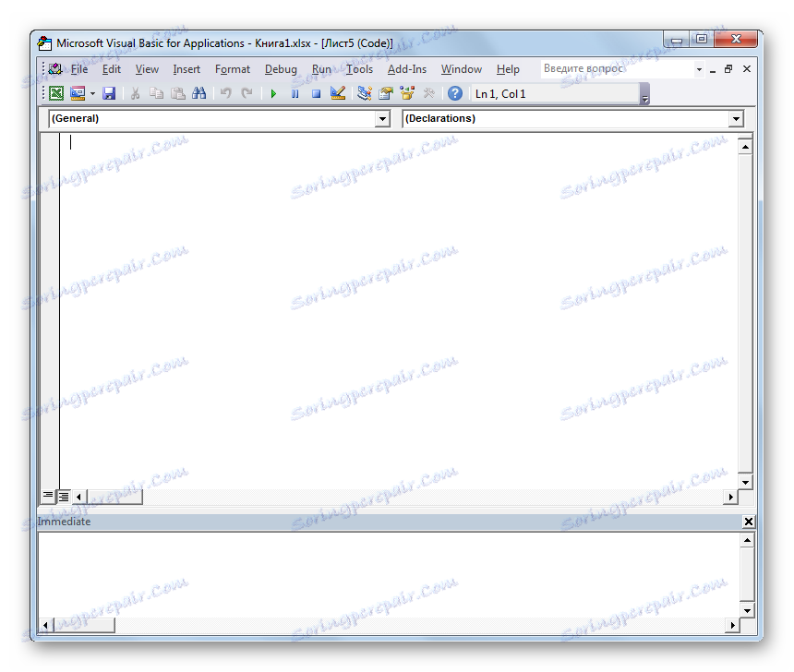
Task: Open Visual Basic Help question icon
Action: click(x=455, y=93)
